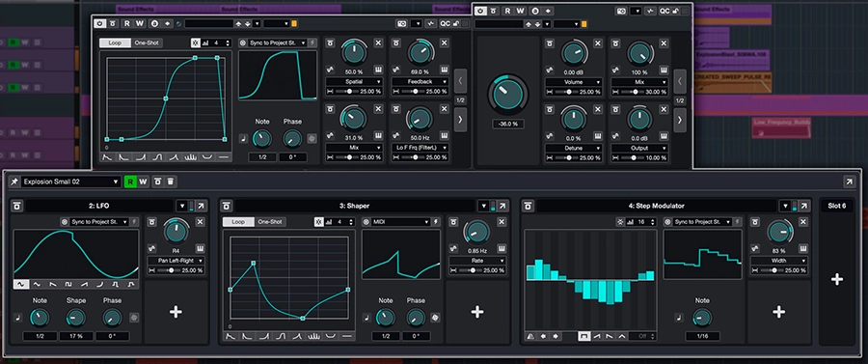
Task: Adjust the Width depth slider
Action: click(x=773, y=270)
